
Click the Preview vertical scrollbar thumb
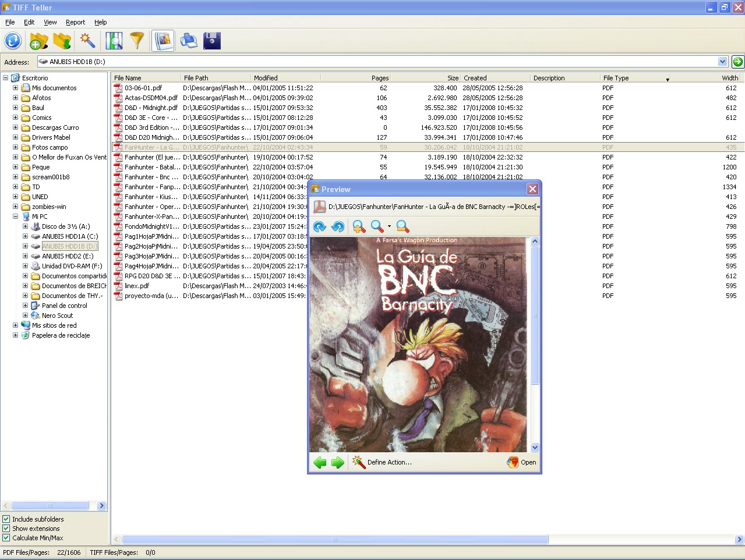[x=535, y=316]
